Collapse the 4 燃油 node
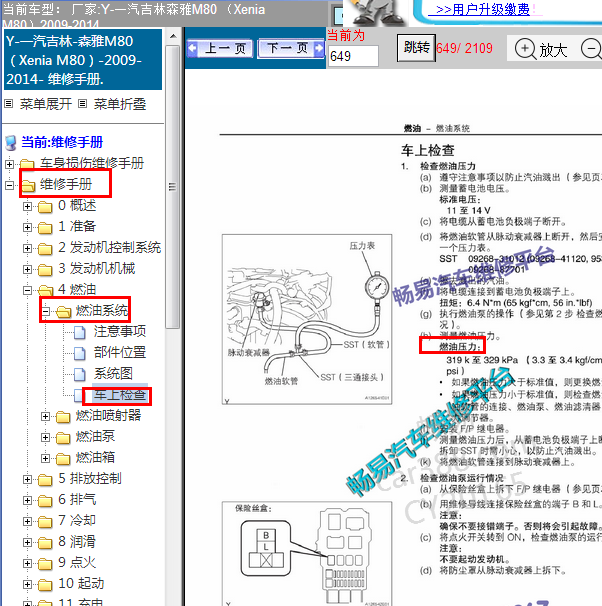Screen dimensions: 602x606 tap(27, 290)
